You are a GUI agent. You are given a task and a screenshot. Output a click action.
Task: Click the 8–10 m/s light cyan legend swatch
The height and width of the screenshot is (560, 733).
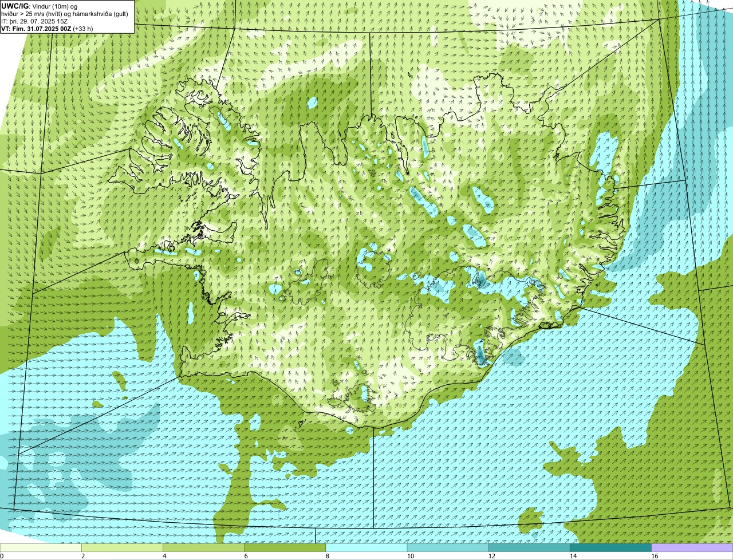pyautogui.click(x=366, y=548)
